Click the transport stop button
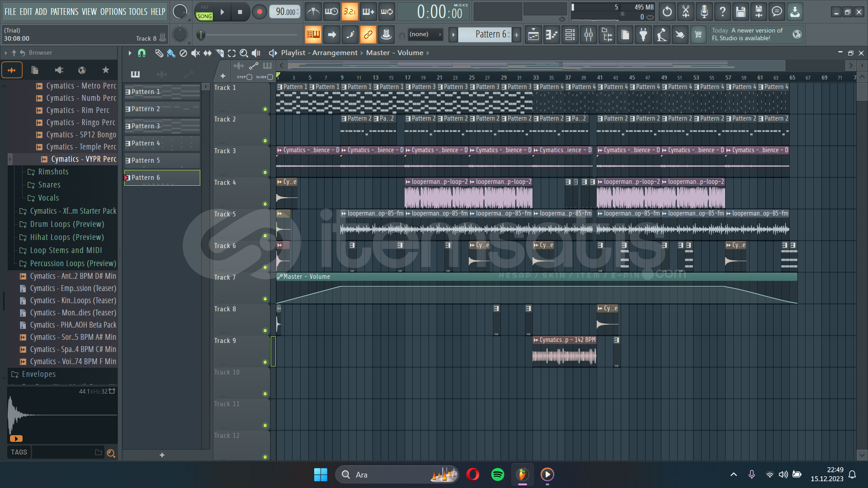 point(240,12)
